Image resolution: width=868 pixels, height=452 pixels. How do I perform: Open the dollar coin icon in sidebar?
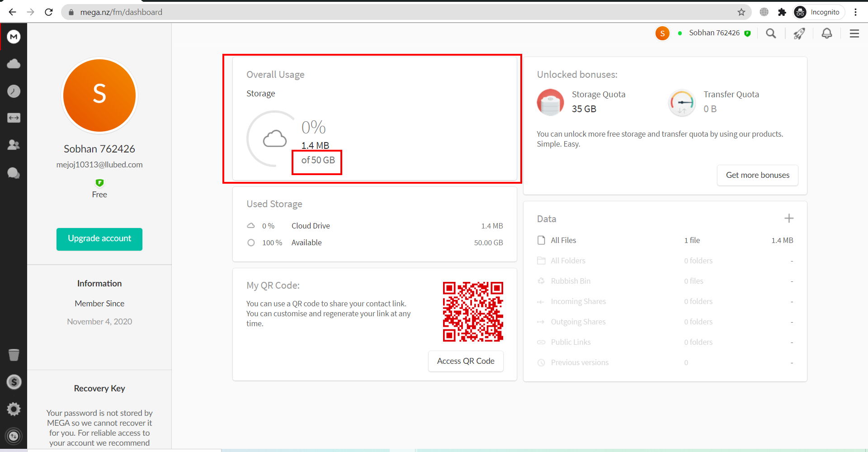coord(14,382)
